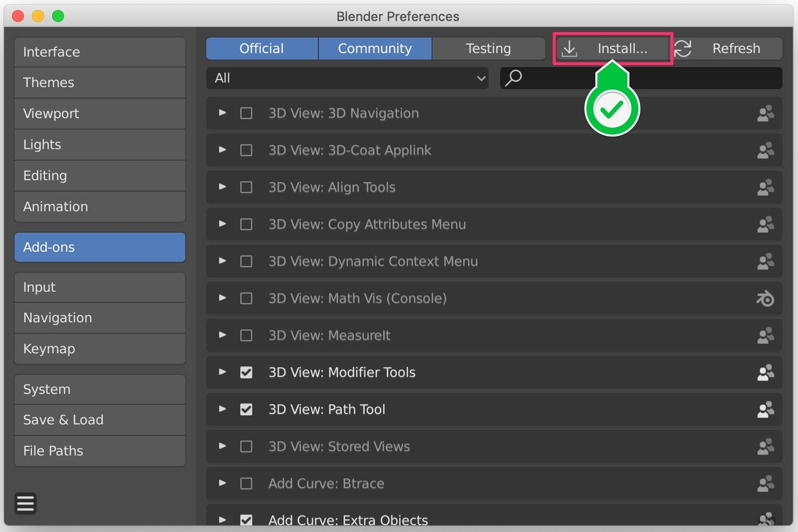
Task: Click the "3D View: Path Tool" label
Action: click(x=327, y=410)
